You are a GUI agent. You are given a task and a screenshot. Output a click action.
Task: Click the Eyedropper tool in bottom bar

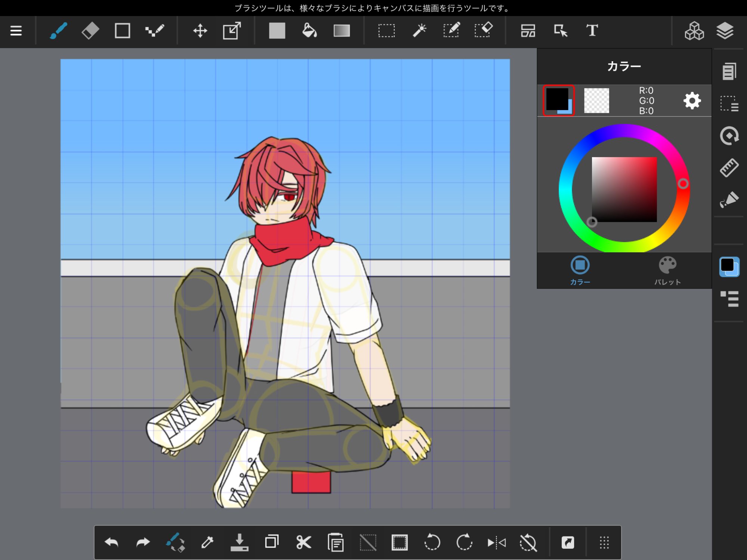(207, 542)
